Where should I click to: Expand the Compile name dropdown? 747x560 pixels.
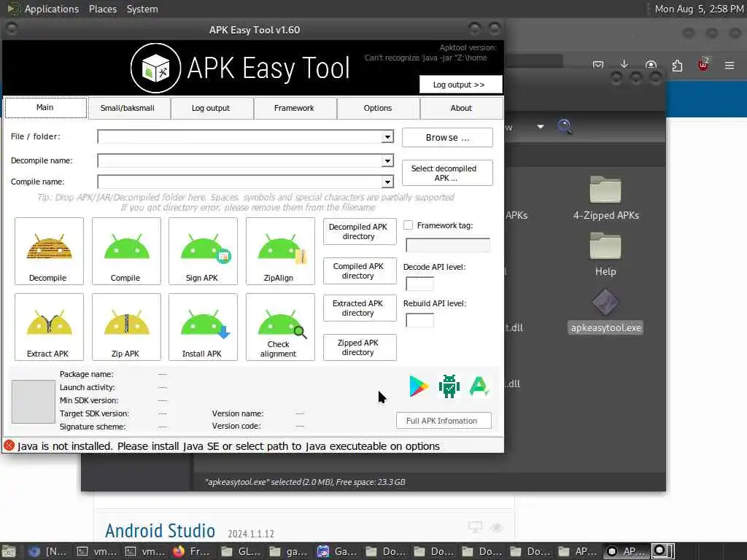pos(388,182)
